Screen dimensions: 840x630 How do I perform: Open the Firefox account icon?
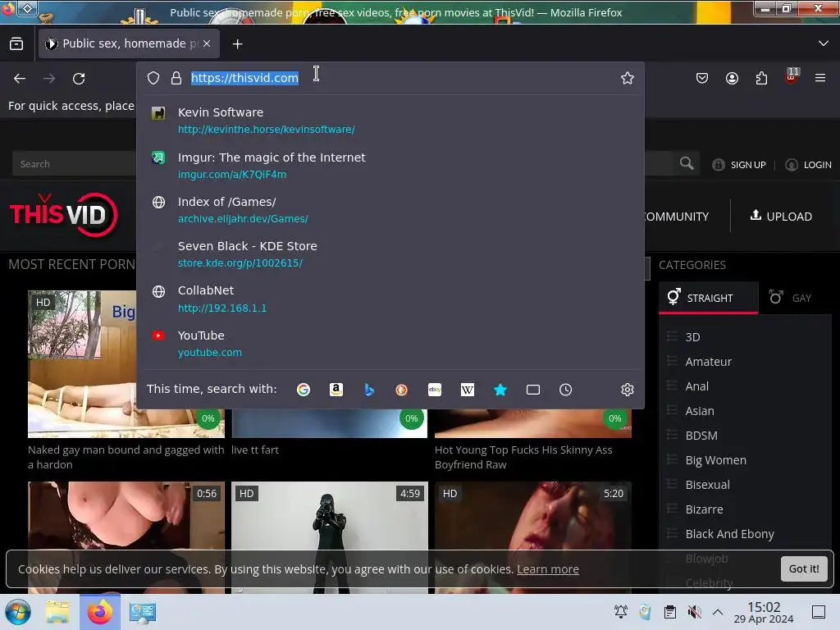[732, 78]
